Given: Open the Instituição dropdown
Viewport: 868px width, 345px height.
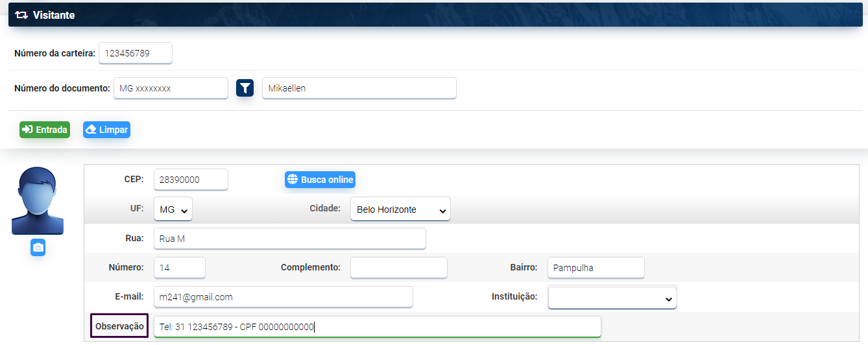Looking at the screenshot, I should pyautogui.click(x=612, y=298).
